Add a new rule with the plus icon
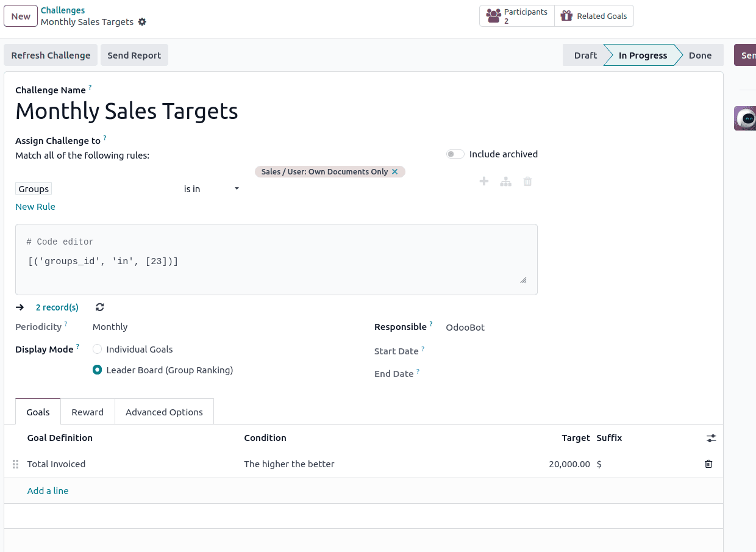This screenshot has height=552, width=756. click(483, 181)
